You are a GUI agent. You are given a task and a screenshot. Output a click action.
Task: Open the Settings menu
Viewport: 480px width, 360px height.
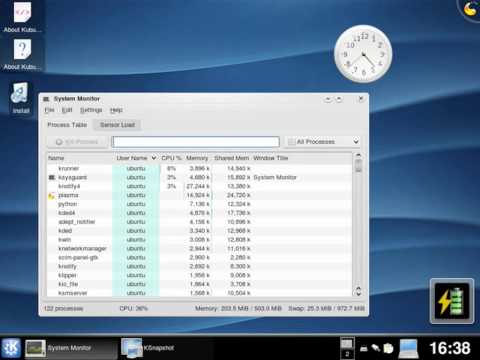pyautogui.click(x=91, y=110)
